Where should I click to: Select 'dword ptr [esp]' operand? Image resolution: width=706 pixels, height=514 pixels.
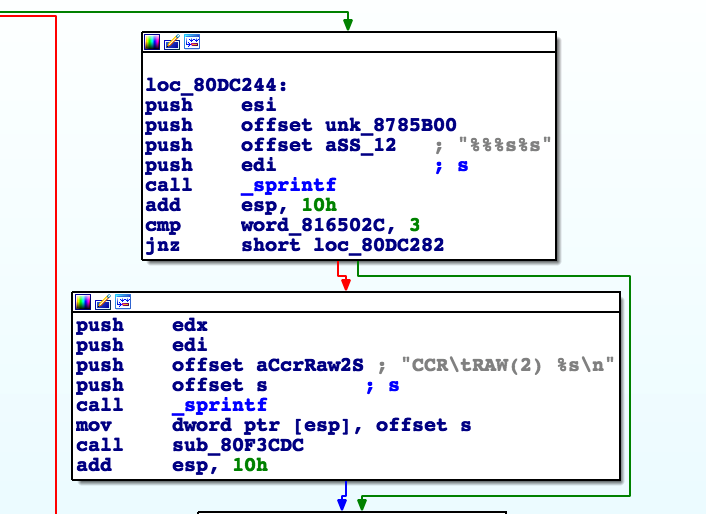point(261,425)
